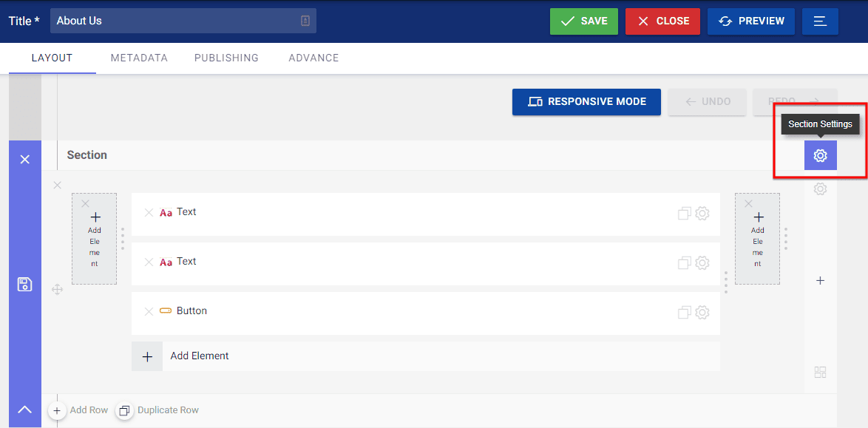Remove the section using the sidebar X
Viewport: 868px width, 428px height.
24,160
